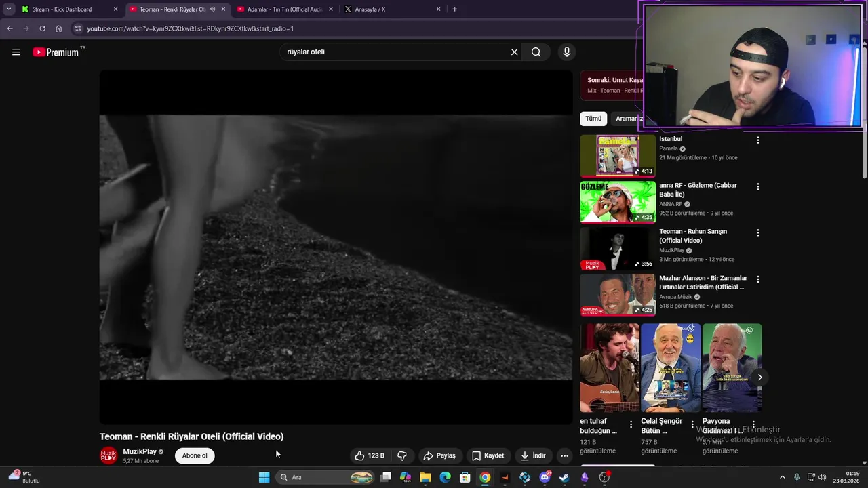Open Discord from the taskbar
The height and width of the screenshot is (488, 868).
coord(545,477)
